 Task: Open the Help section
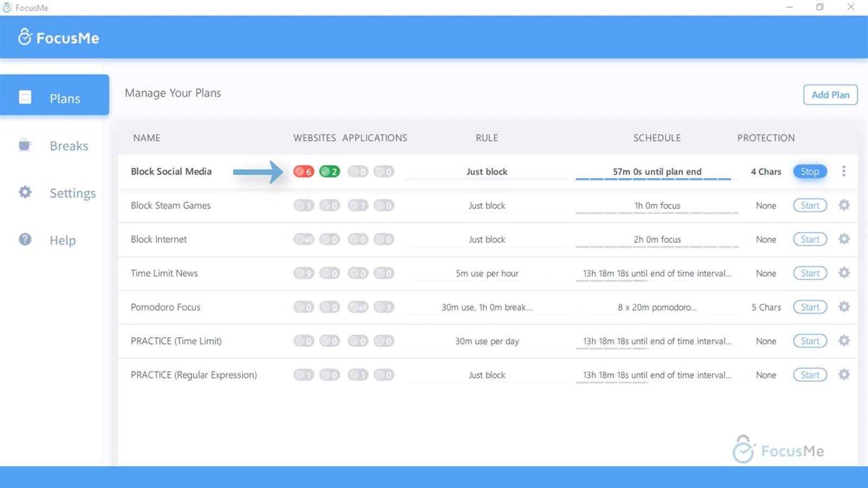click(62, 240)
